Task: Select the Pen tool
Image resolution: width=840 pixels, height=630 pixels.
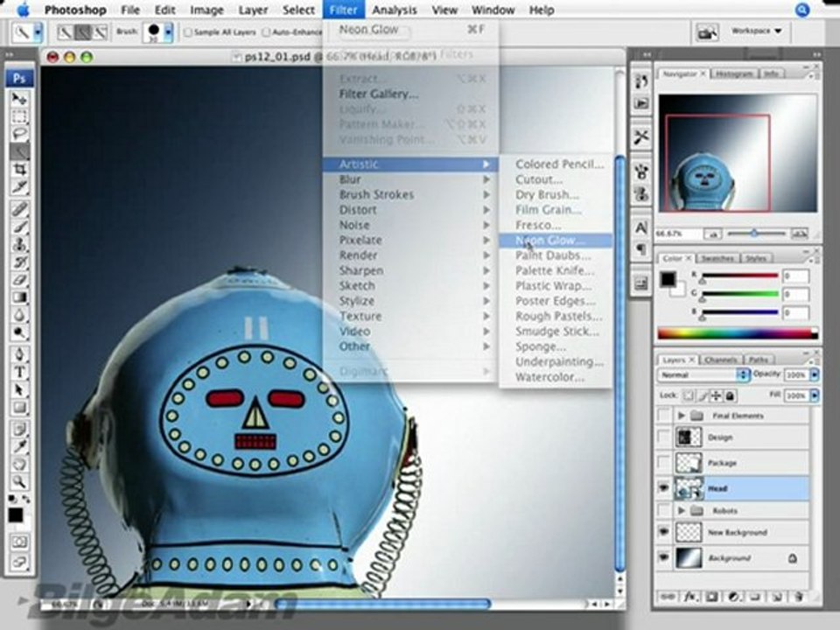Action: (x=19, y=354)
